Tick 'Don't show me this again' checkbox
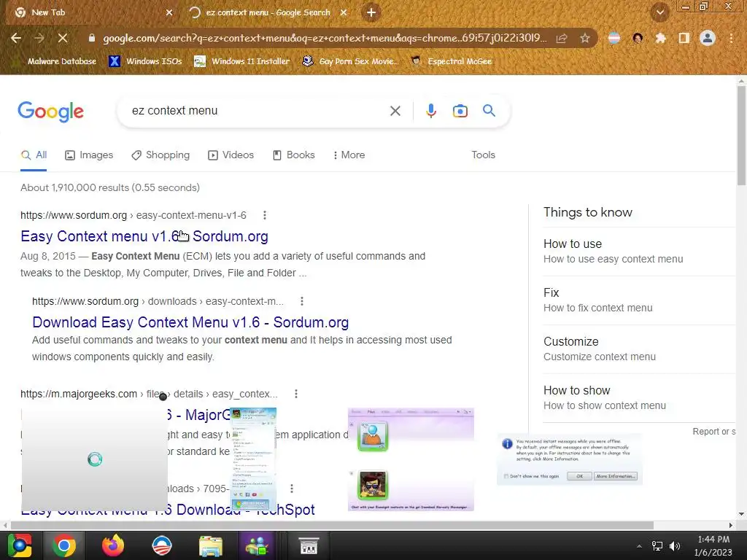The image size is (747, 560). 506,476
